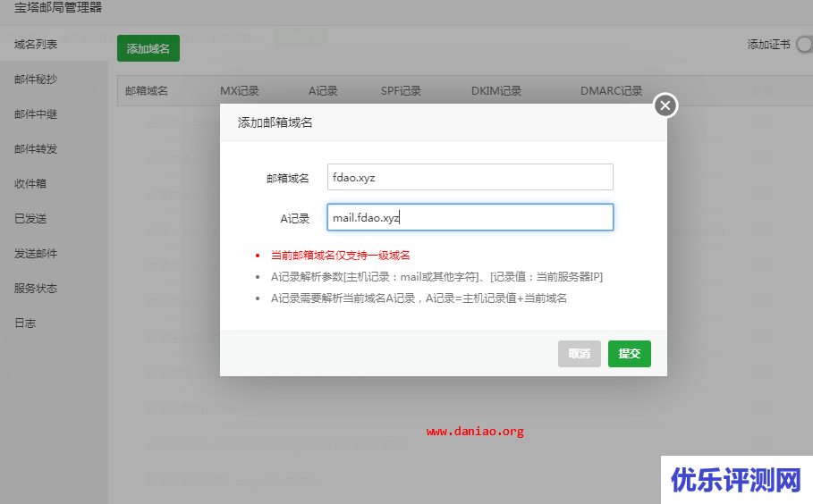
Task: Click the A记录 column header in table
Action: [x=323, y=91]
